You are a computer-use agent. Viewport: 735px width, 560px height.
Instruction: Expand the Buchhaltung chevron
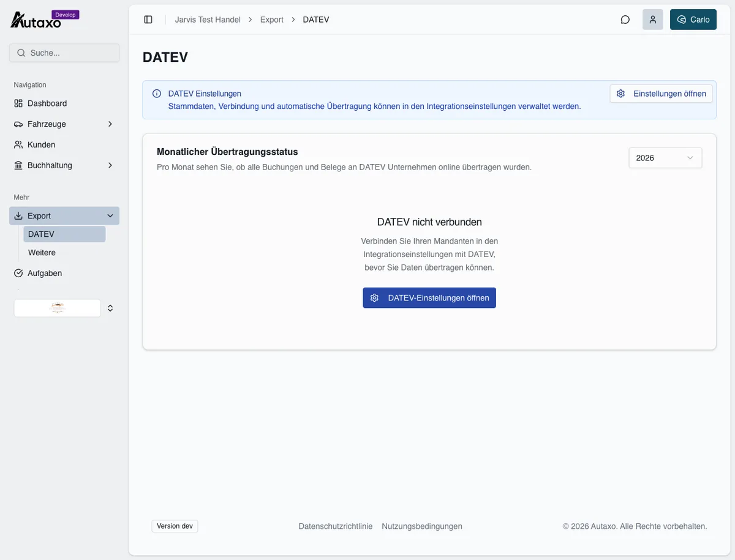110,165
